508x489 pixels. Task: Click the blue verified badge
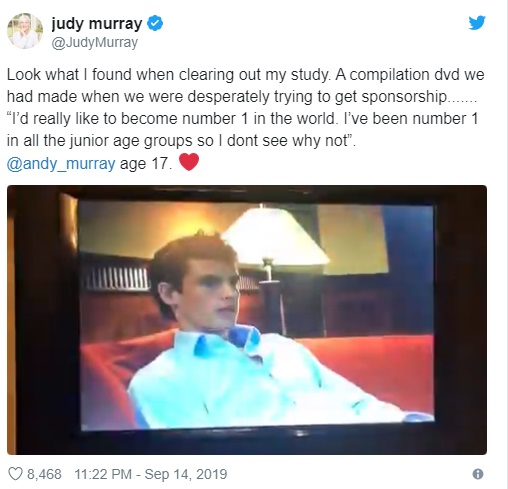point(155,24)
